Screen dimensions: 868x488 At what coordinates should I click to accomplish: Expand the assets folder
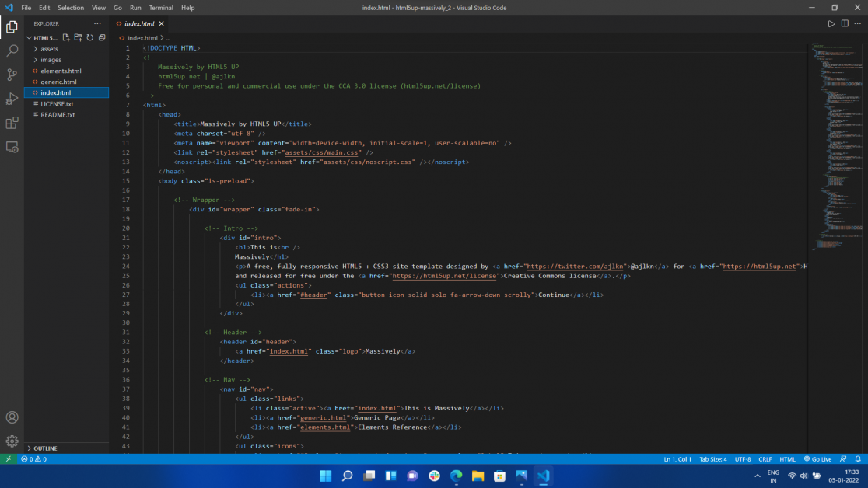(x=50, y=49)
